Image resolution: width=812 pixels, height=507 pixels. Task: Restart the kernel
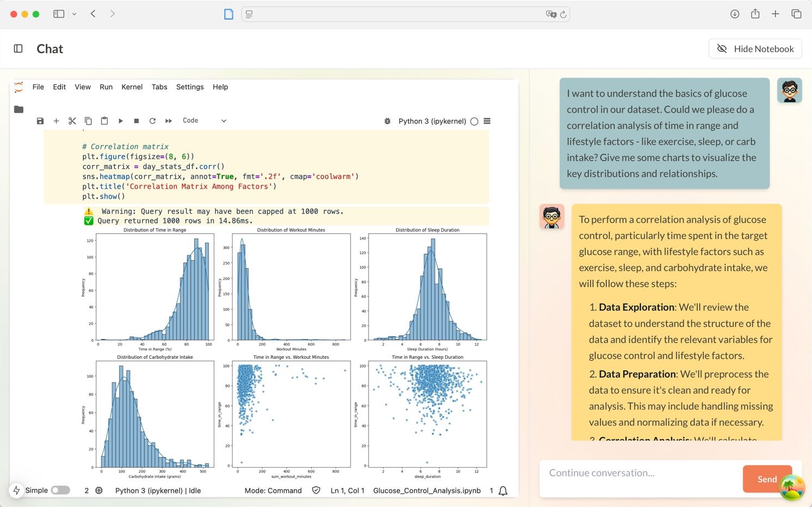click(x=153, y=120)
